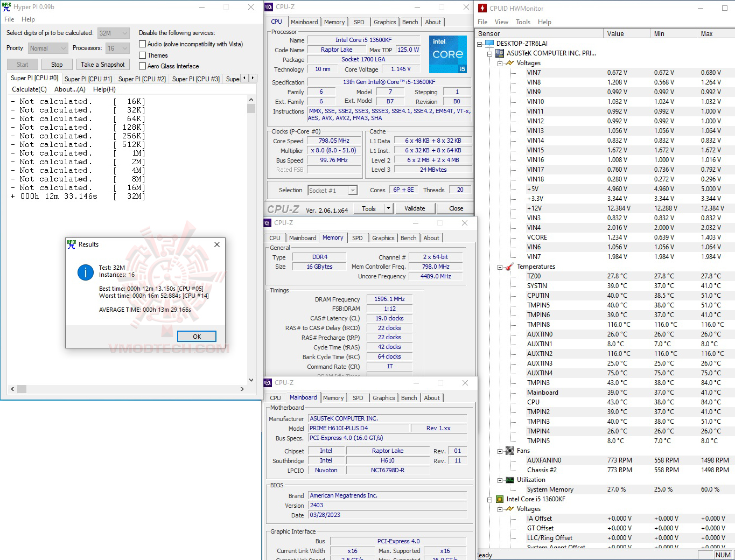Collapse the ASUSTeK COMPUTER INC. tree node
Screen dimensions: 735x560
pyautogui.click(x=489, y=53)
